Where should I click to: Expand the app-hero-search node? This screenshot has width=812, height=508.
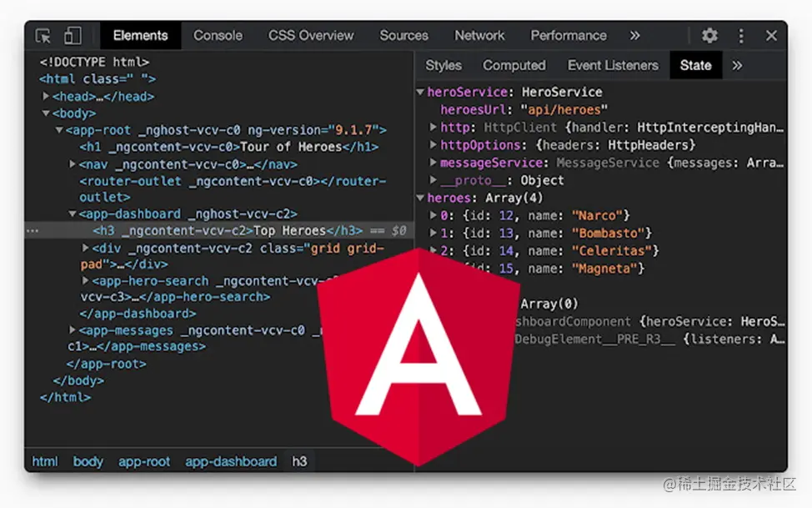click(x=85, y=280)
